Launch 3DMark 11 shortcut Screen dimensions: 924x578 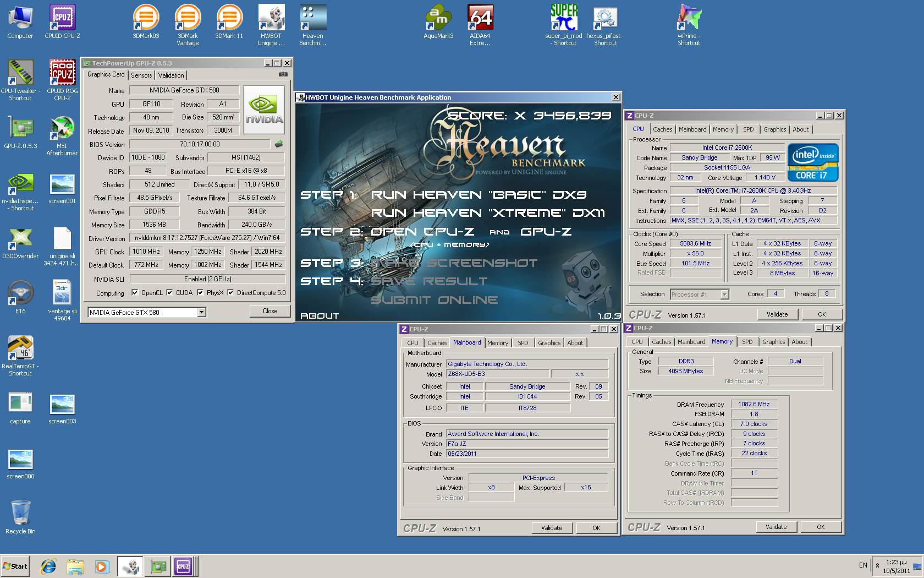[229, 22]
